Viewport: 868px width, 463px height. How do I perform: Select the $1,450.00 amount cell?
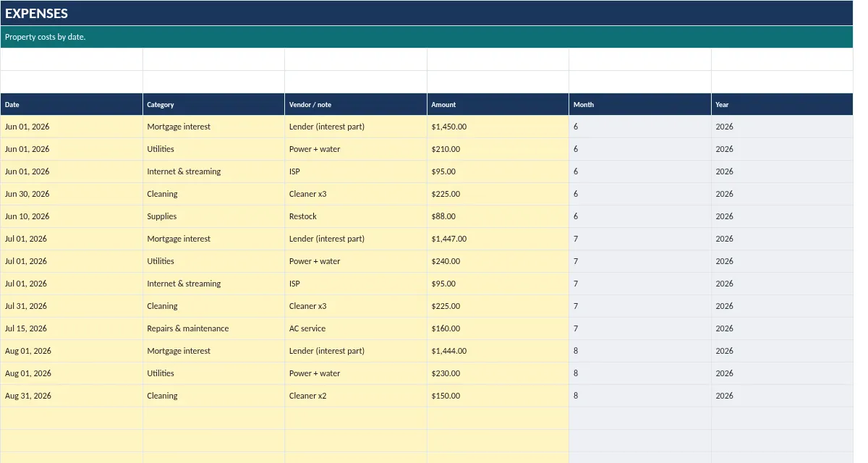click(498, 127)
